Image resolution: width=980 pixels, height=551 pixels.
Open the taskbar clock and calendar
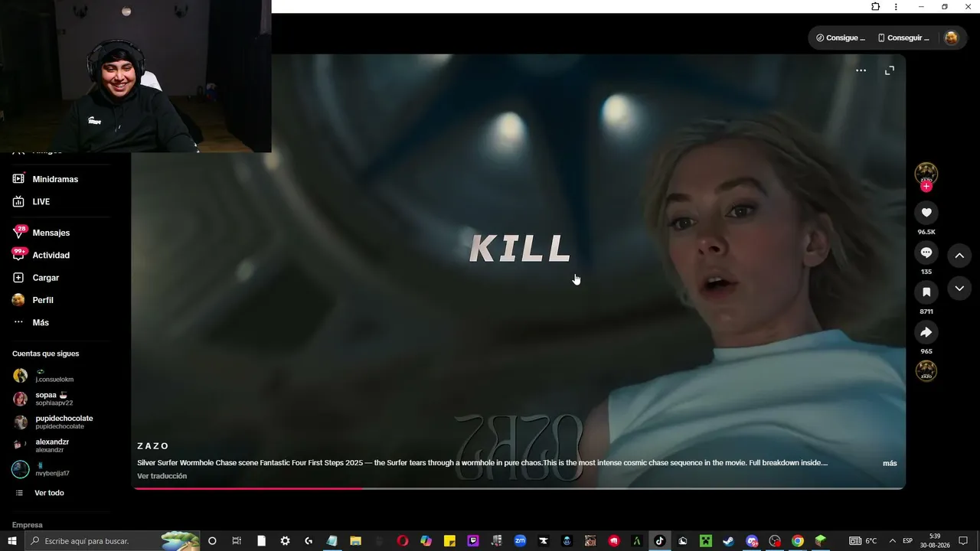935,541
